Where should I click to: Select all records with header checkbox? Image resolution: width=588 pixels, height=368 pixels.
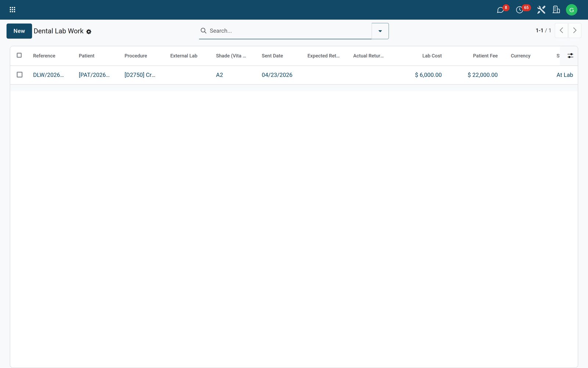click(x=19, y=55)
